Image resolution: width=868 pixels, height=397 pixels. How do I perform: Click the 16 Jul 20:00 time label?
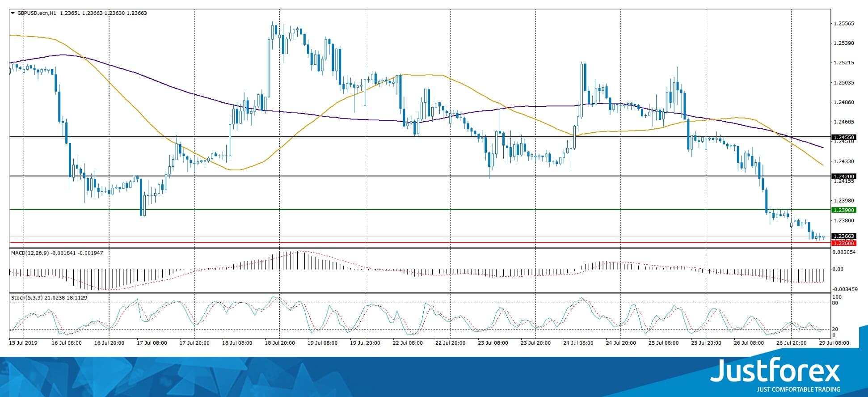point(110,343)
